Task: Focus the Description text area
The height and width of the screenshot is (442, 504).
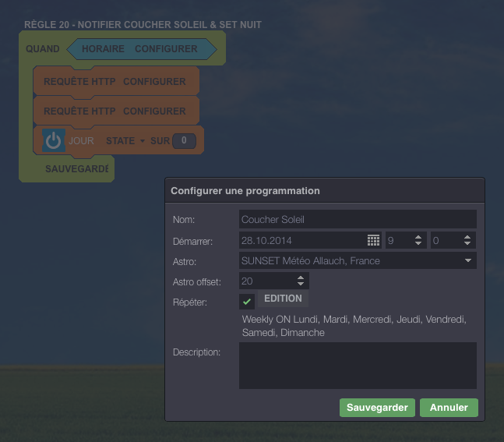Action: point(357,365)
